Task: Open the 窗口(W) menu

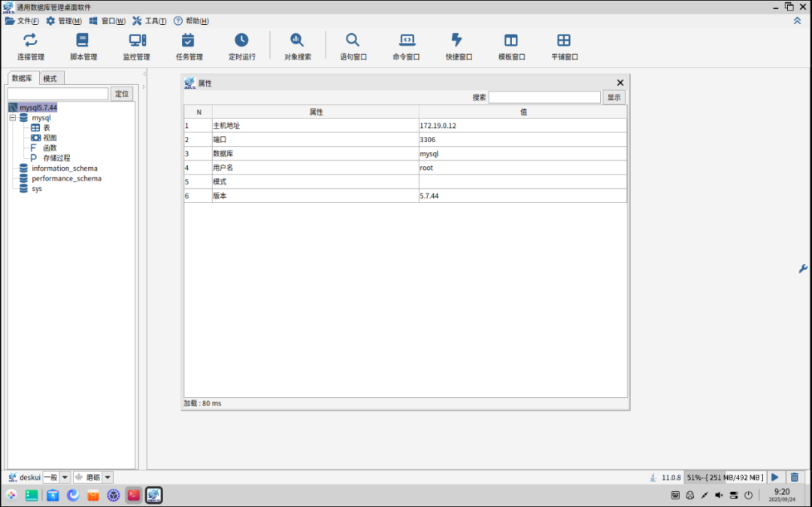Action: [x=108, y=21]
